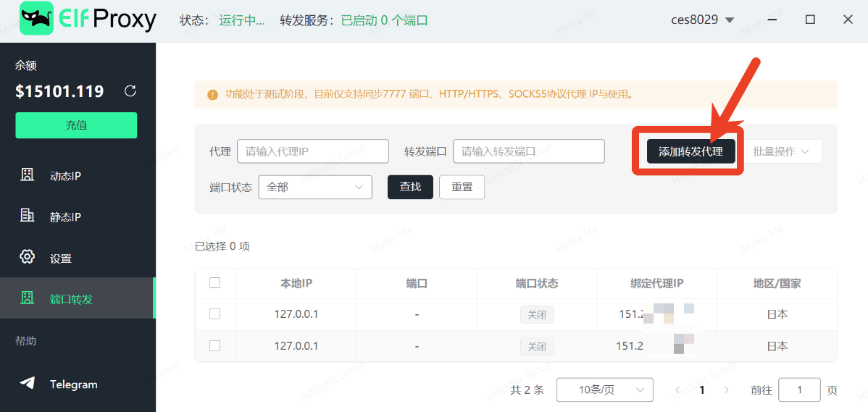Click the 动态IP sidebar icon
The image size is (868, 412).
click(x=28, y=175)
